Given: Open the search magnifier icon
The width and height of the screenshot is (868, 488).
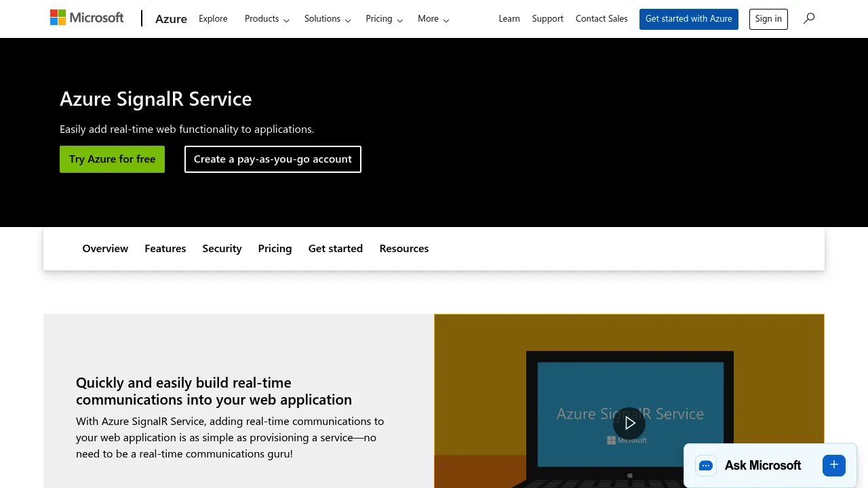Looking at the screenshot, I should click(x=809, y=18).
